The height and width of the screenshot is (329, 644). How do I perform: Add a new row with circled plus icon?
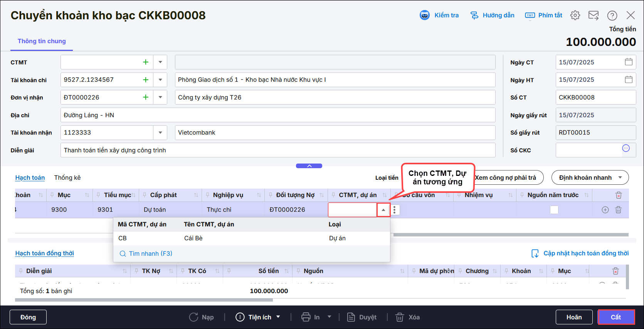click(x=605, y=210)
